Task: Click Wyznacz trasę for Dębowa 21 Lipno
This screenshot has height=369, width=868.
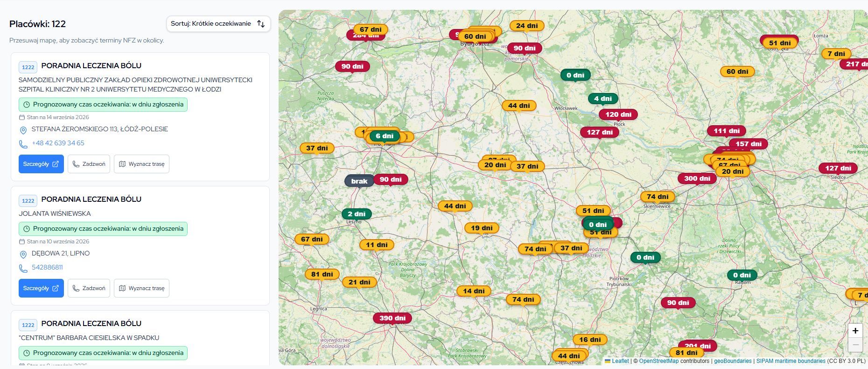Action: click(141, 288)
